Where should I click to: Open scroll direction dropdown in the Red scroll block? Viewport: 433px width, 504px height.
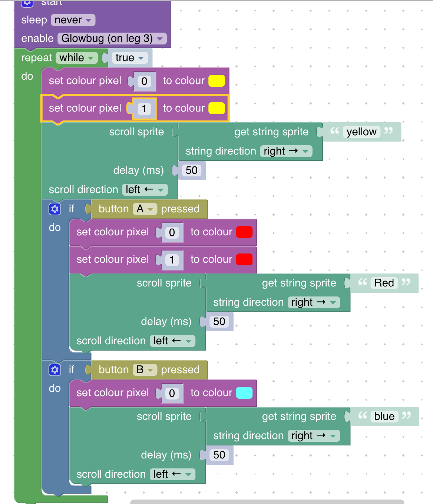172,341
